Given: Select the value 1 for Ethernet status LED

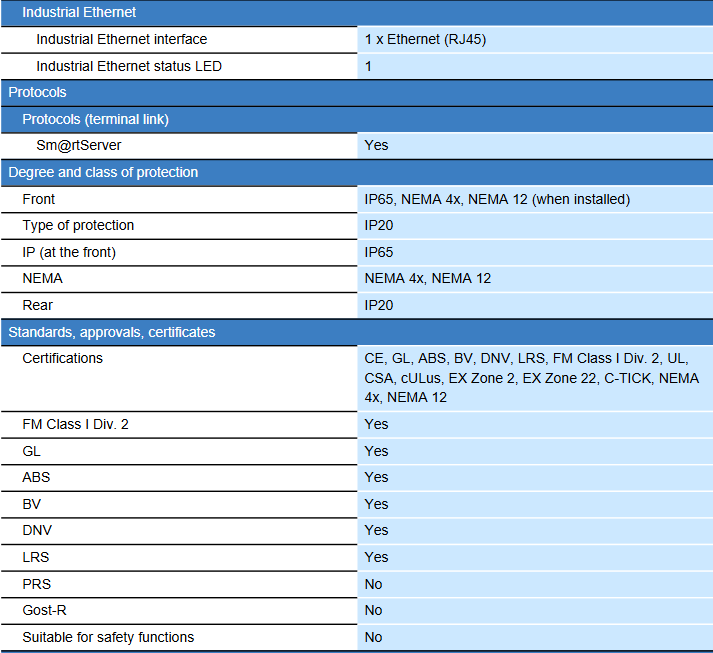Looking at the screenshot, I should [368, 66].
